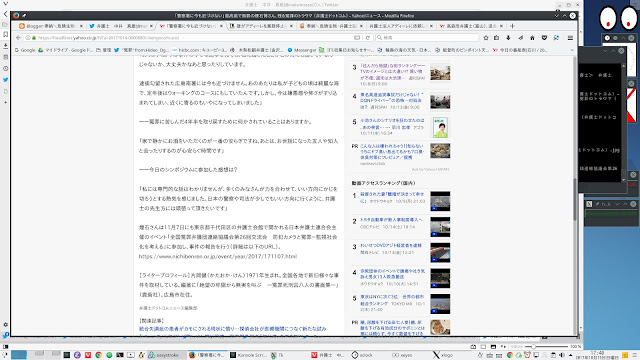Open a new tab with plus button
This screenshot has width=640, height=360.
(x=512, y=26)
